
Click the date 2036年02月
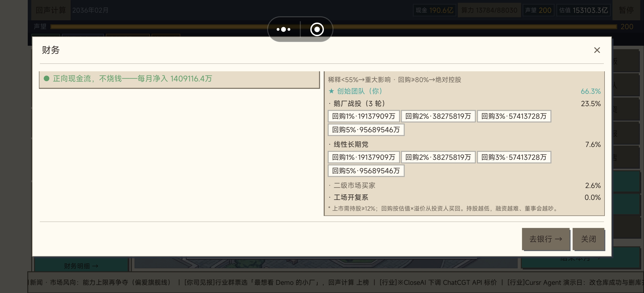90,10
